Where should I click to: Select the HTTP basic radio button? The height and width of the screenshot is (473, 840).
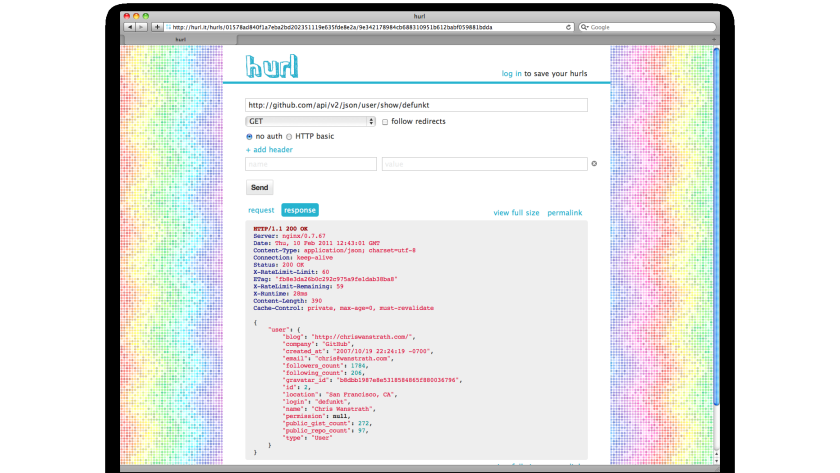(x=289, y=137)
